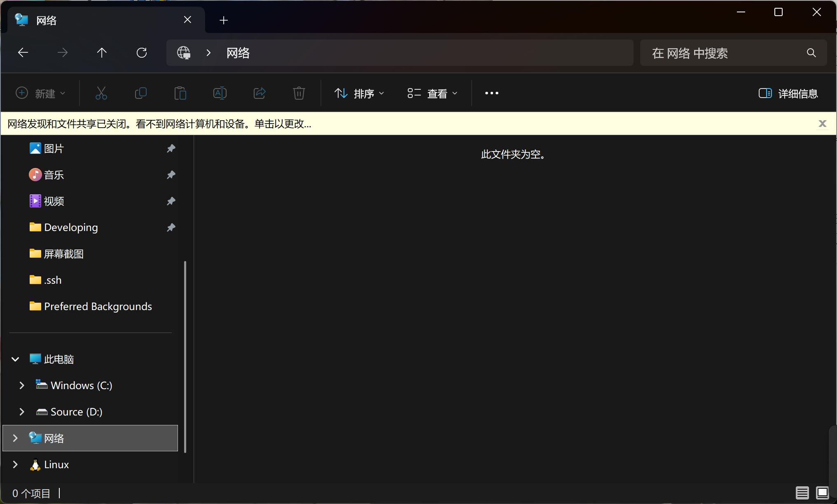Open Preferred Backgrounds folder in sidebar
Image resolution: width=837 pixels, height=504 pixels.
(90, 306)
